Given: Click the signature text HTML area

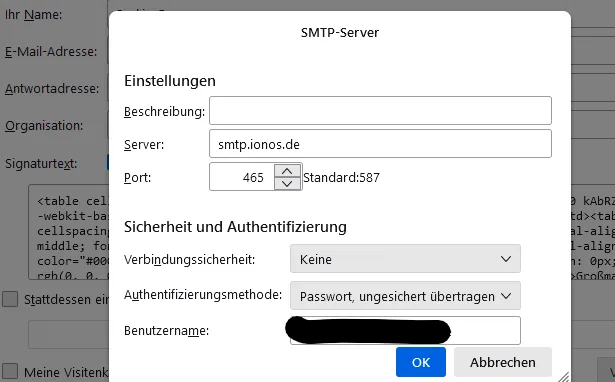Looking at the screenshot, I should click(69, 232).
